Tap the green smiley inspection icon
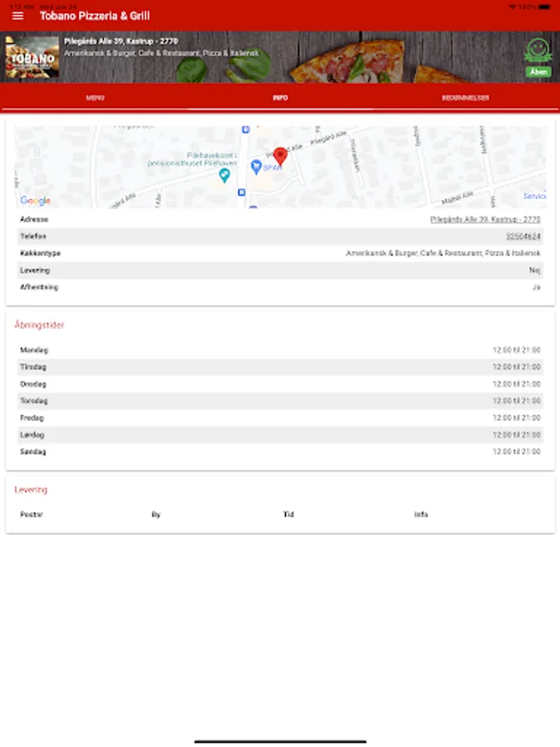 tap(538, 50)
